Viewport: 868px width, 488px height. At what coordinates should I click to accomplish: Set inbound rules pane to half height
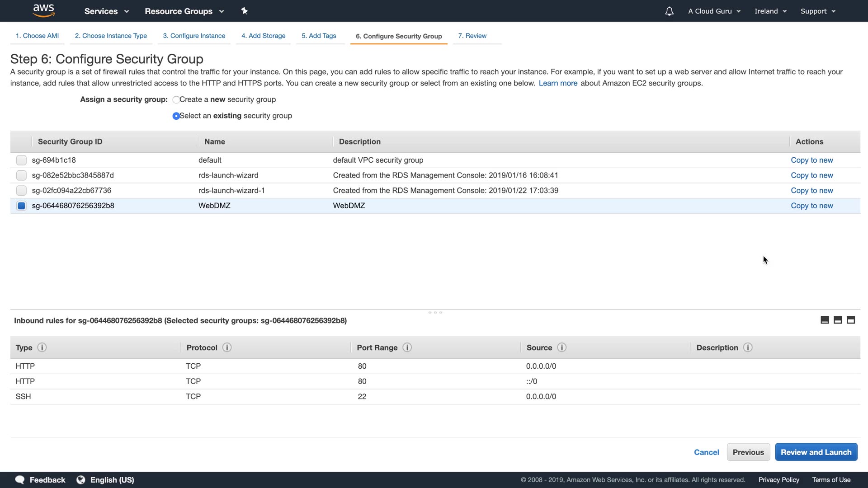(x=838, y=320)
